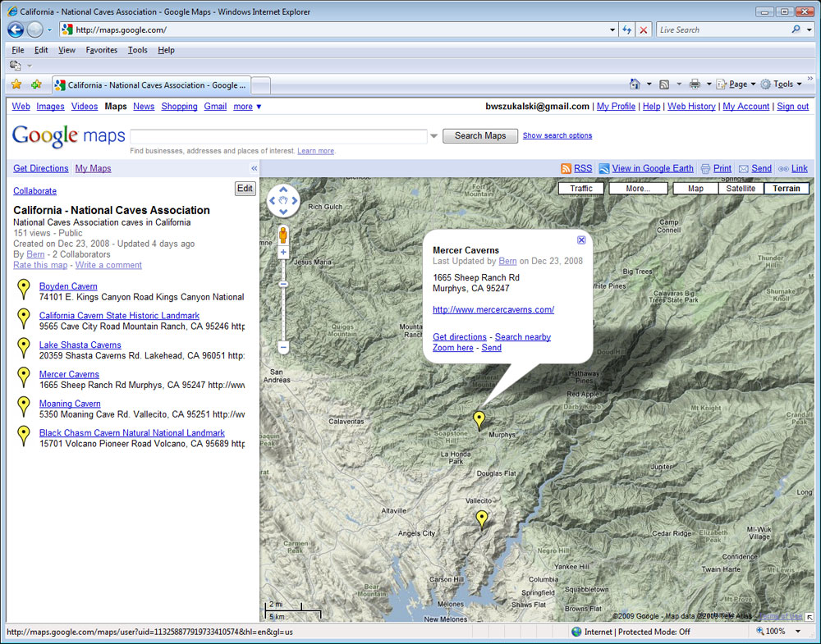Click the Edit button in sidebar
This screenshot has width=821, height=644.
[245, 189]
